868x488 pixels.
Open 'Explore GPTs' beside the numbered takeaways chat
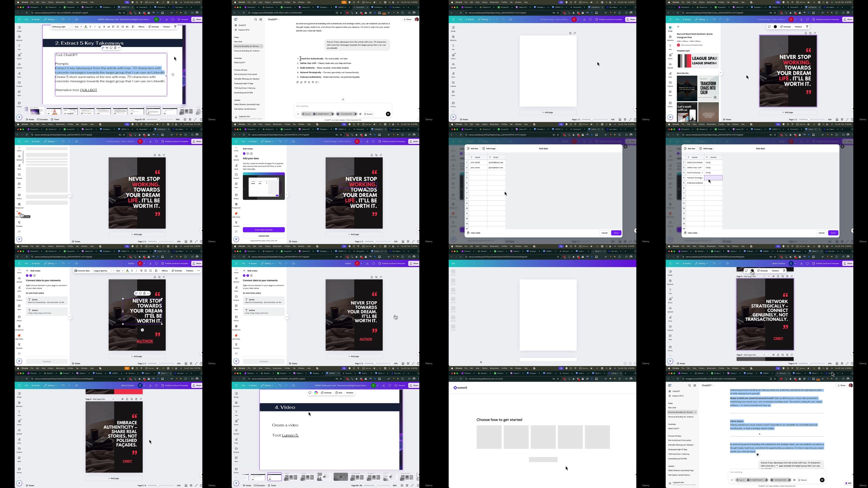click(242, 30)
